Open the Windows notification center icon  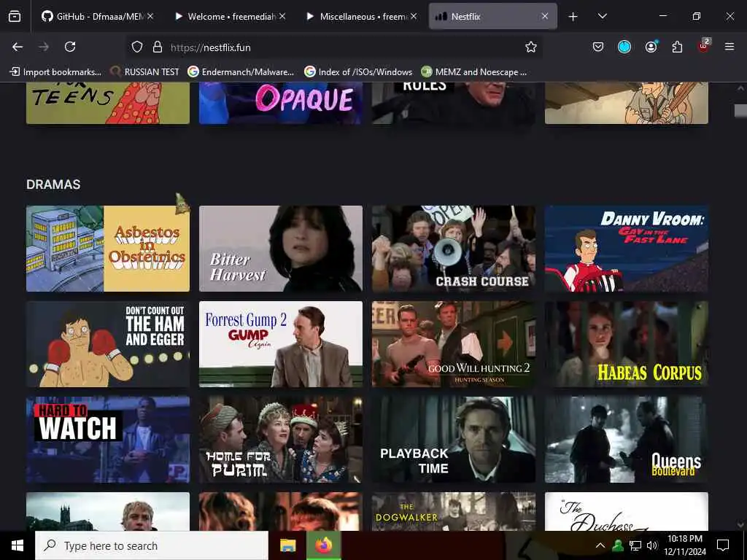tap(723, 545)
